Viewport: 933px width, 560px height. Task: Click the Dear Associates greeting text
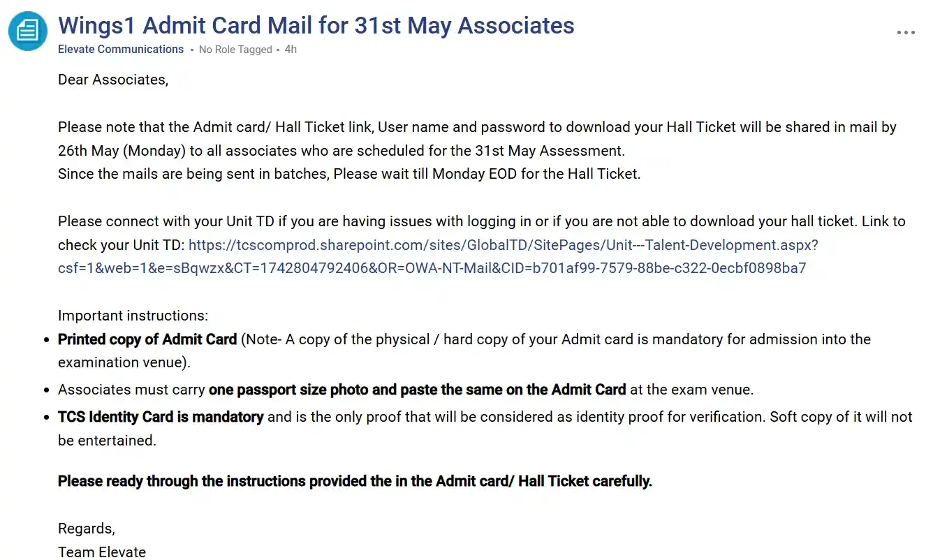click(113, 80)
